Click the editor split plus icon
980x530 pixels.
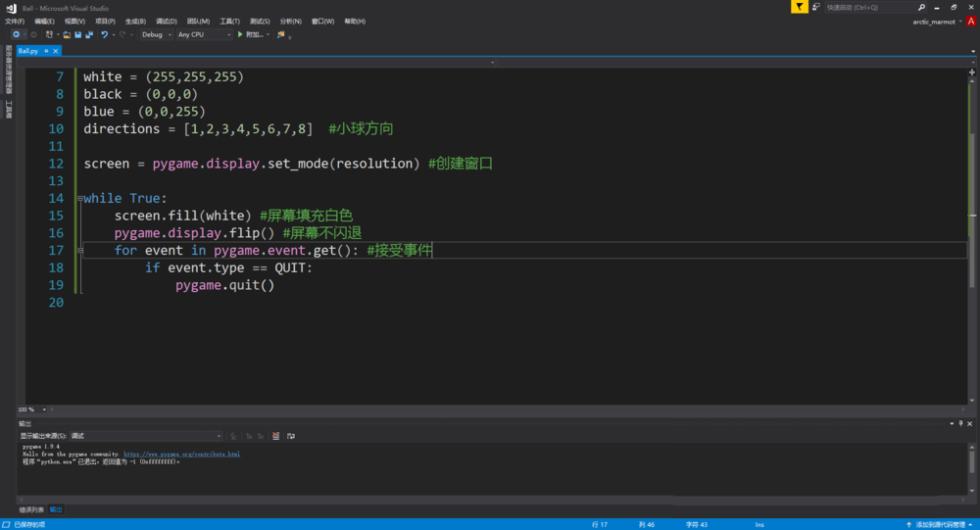click(972, 72)
